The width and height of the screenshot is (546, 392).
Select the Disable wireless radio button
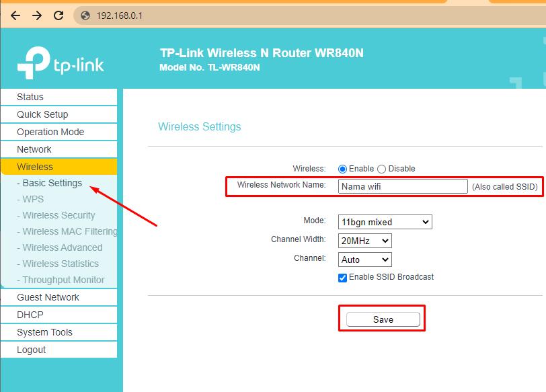[x=382, y=169]
